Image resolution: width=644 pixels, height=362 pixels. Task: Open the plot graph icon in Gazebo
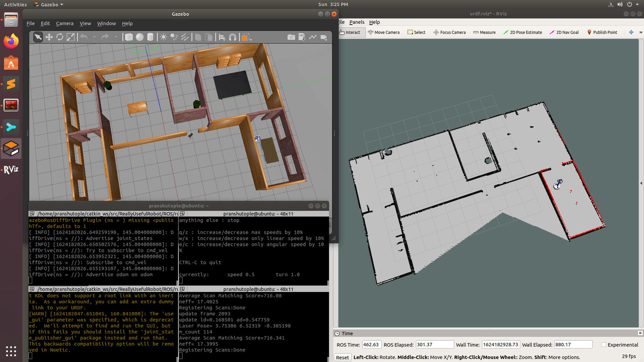[313, 37]
